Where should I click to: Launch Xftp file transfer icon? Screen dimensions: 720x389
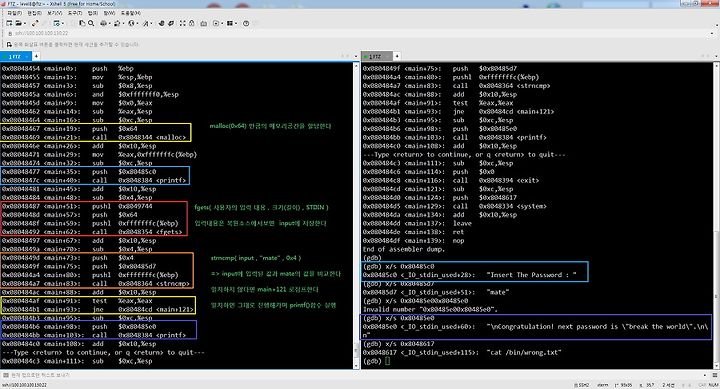(x=162, y=23)
